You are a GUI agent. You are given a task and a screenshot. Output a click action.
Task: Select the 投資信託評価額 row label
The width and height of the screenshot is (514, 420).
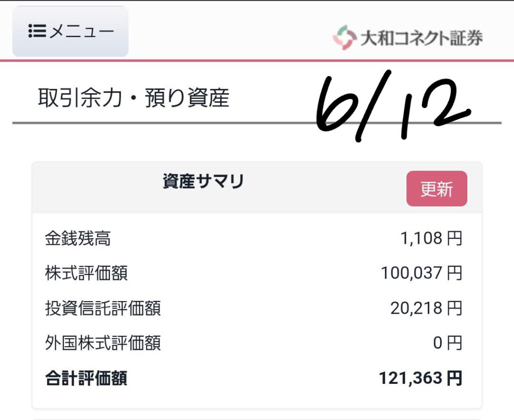[x=102, y=308]
